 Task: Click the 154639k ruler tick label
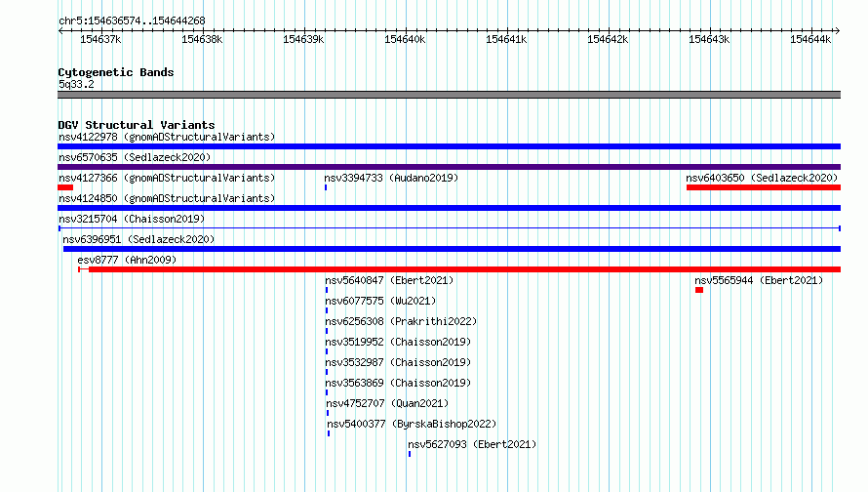point(303,40)
